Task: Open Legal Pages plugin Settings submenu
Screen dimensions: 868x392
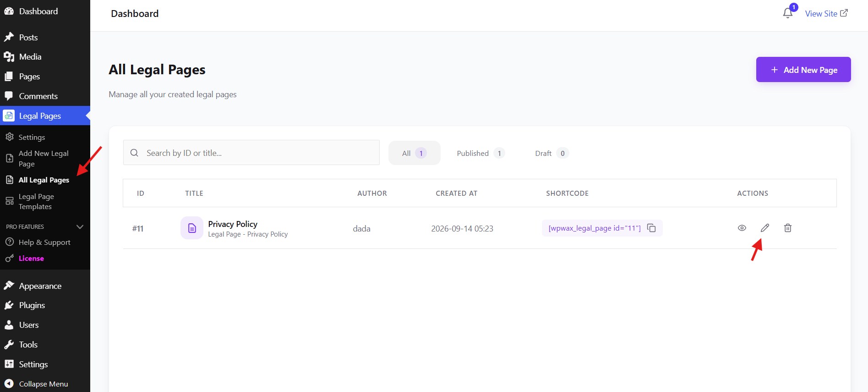Action: point(32,137)
